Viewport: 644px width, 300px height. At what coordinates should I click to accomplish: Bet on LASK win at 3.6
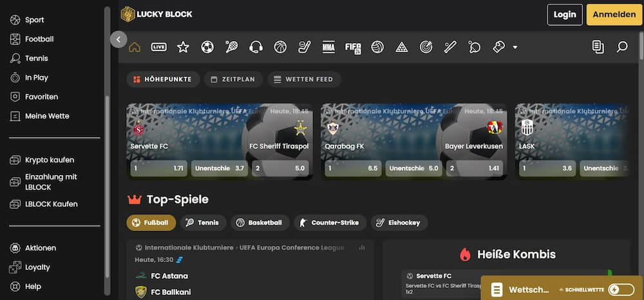click(547, 168)
